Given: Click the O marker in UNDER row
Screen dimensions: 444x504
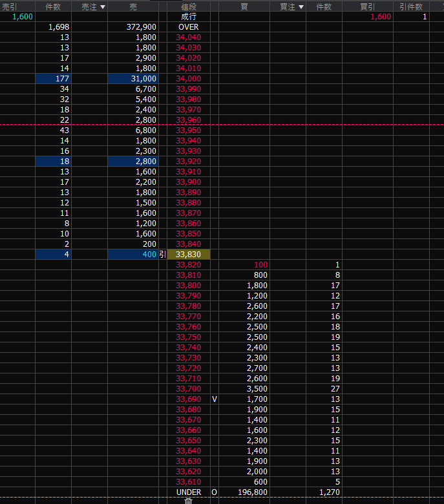Looking at the screenshot, I should pos(215,492).
